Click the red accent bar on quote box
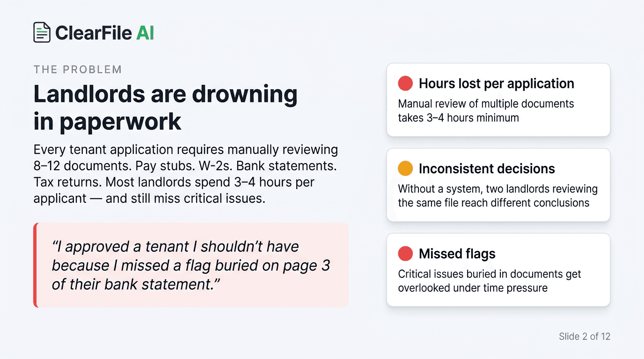 35,265
